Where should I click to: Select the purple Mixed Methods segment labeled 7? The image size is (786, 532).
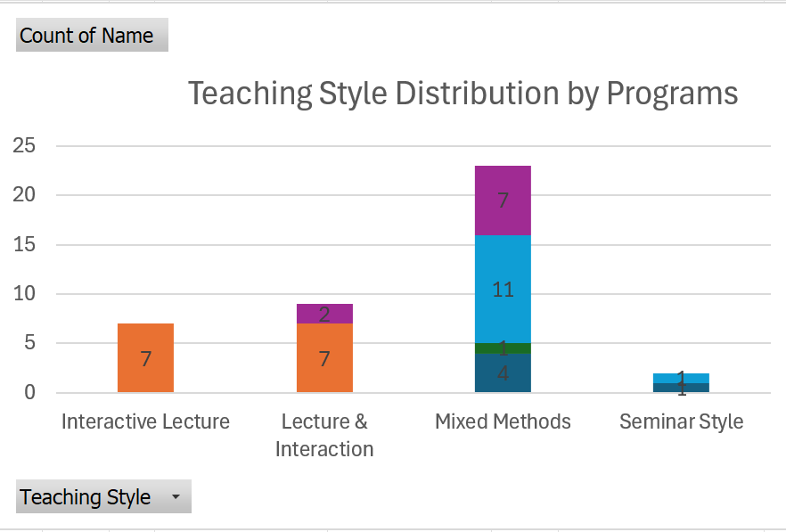(x=503, y=201)
